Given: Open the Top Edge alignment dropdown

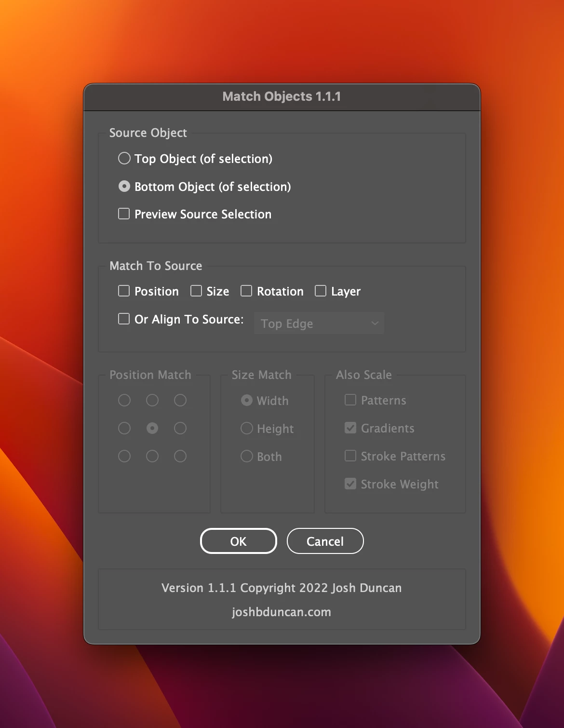Looking at the screenshot, I should point(319,324).
